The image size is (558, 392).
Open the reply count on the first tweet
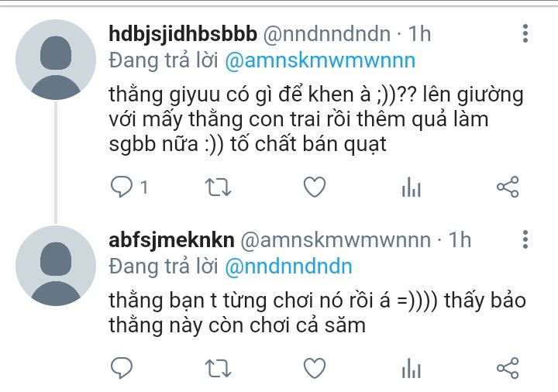click(x=144, y=187)
